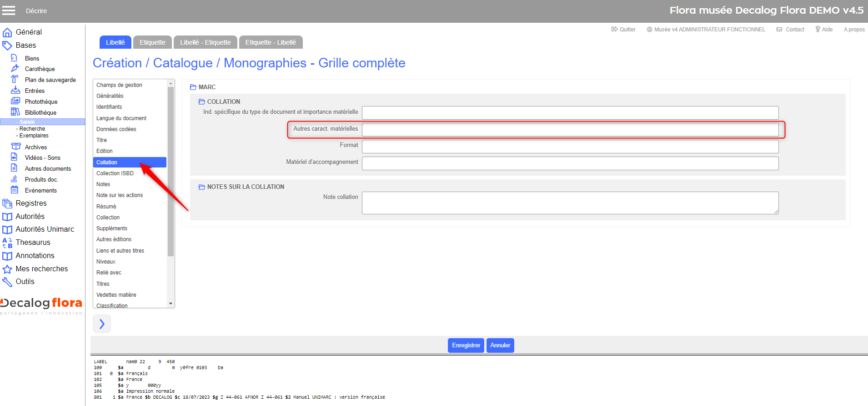This screenshot has width=868, height=406.
Task: Click the Général home icon
Action: (7, 32)
